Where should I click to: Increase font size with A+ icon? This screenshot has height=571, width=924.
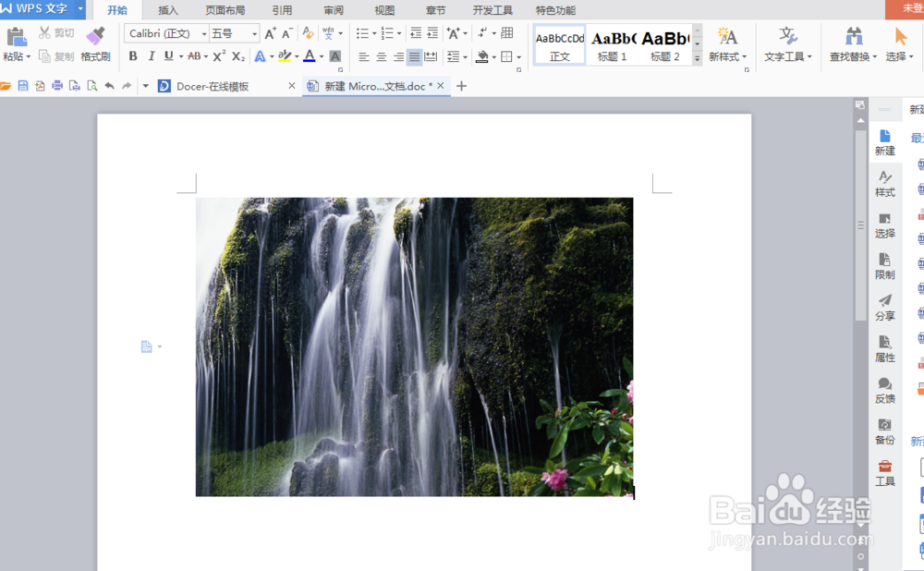(270, 33)
